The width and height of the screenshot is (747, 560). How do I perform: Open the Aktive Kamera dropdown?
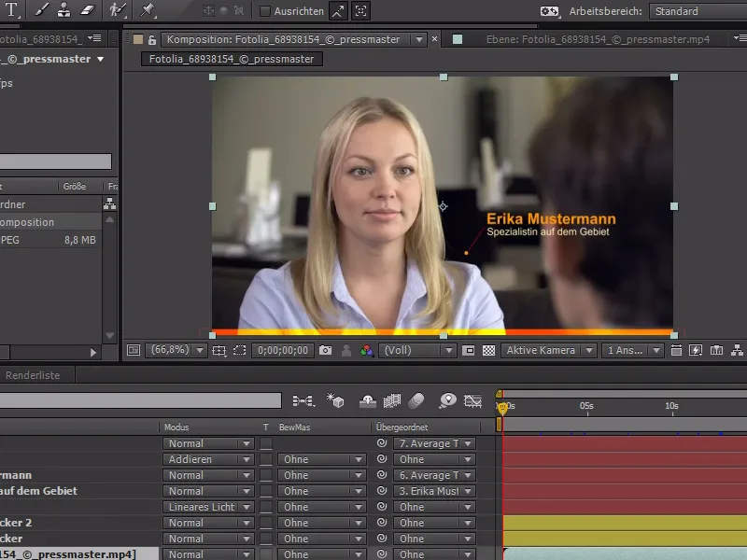(549, 351)
